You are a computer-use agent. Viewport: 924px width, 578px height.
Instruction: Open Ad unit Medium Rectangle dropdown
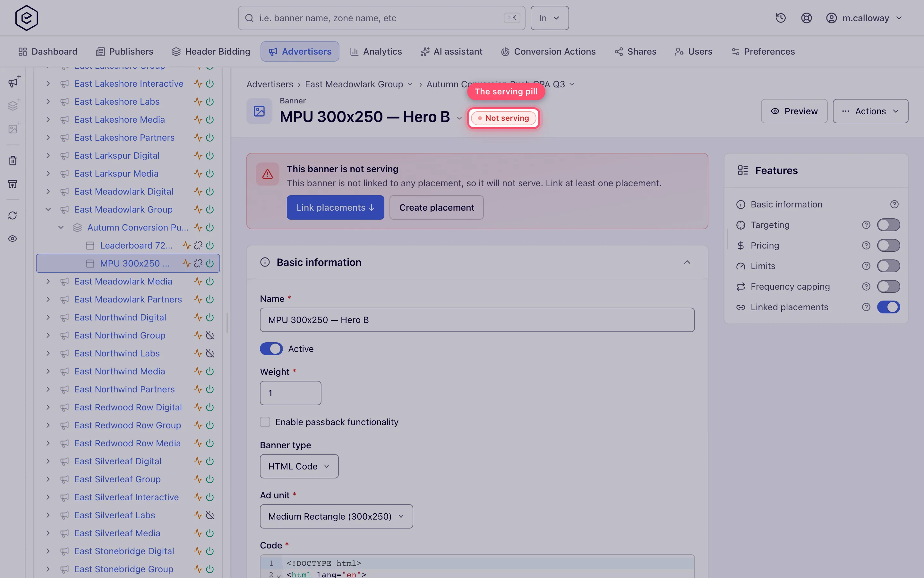pos(336,516)
